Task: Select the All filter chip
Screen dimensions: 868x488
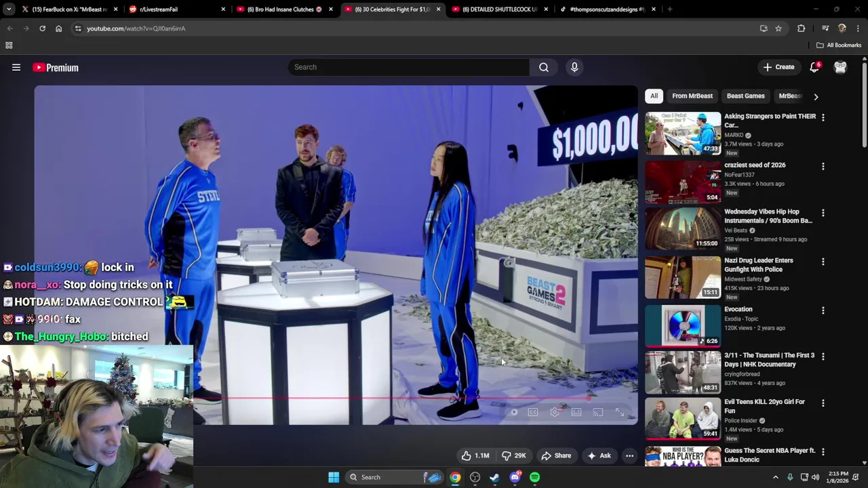Action: pos(654,96)
